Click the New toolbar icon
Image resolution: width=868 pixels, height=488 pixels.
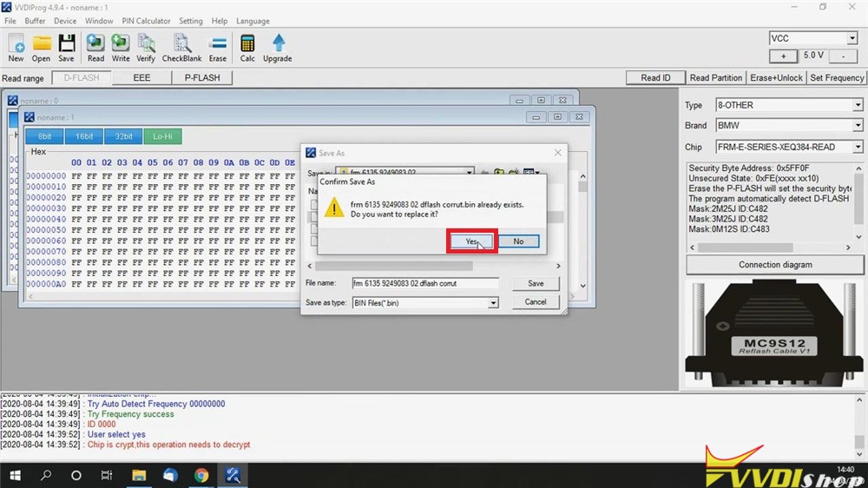pyautogui.click(x=16, y=48)
